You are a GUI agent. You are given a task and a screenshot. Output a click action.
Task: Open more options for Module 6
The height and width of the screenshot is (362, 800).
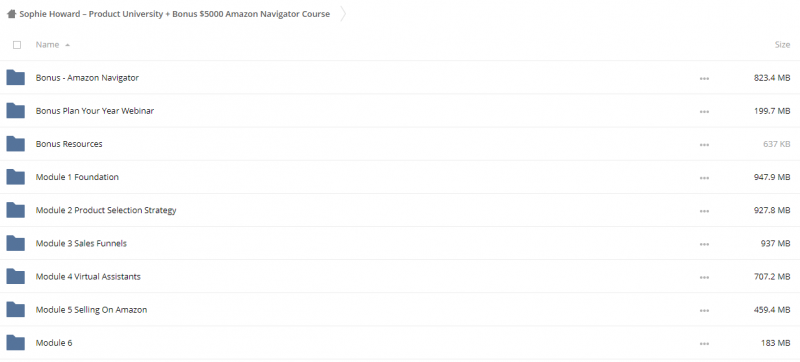[x=704, y=344]
